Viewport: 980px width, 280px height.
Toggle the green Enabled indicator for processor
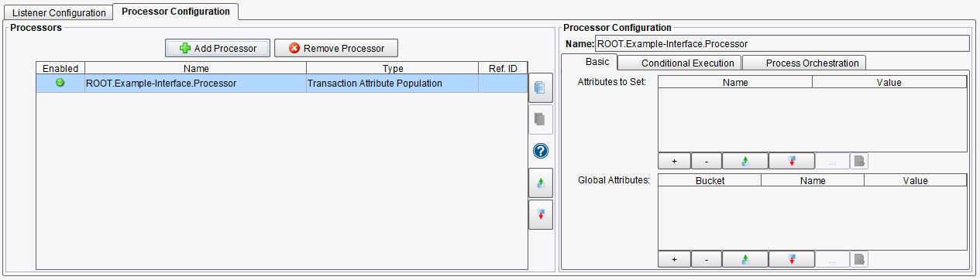coord(60,83)
